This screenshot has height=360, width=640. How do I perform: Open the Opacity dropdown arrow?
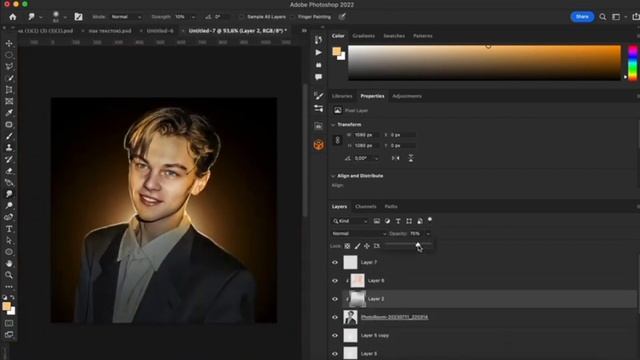click(x=428, y=234)
